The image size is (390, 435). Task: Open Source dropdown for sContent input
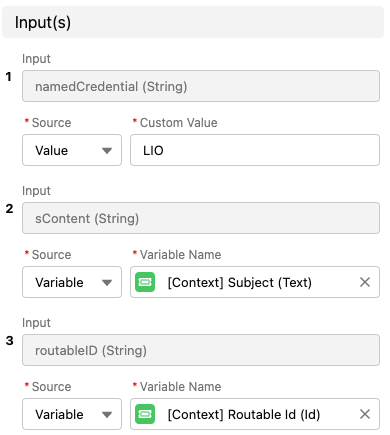(x=72, y=282)
